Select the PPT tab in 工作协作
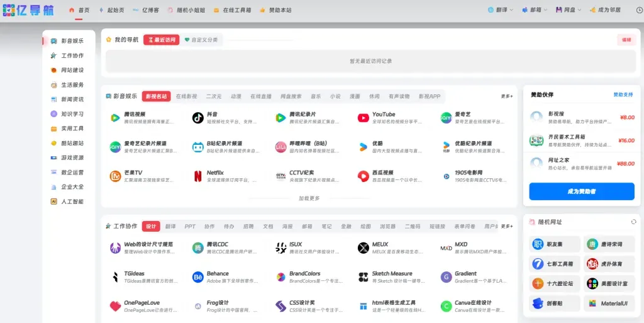The height and width of the screenshot is (323, 644). pyautogui.click(x=190, y=227)
